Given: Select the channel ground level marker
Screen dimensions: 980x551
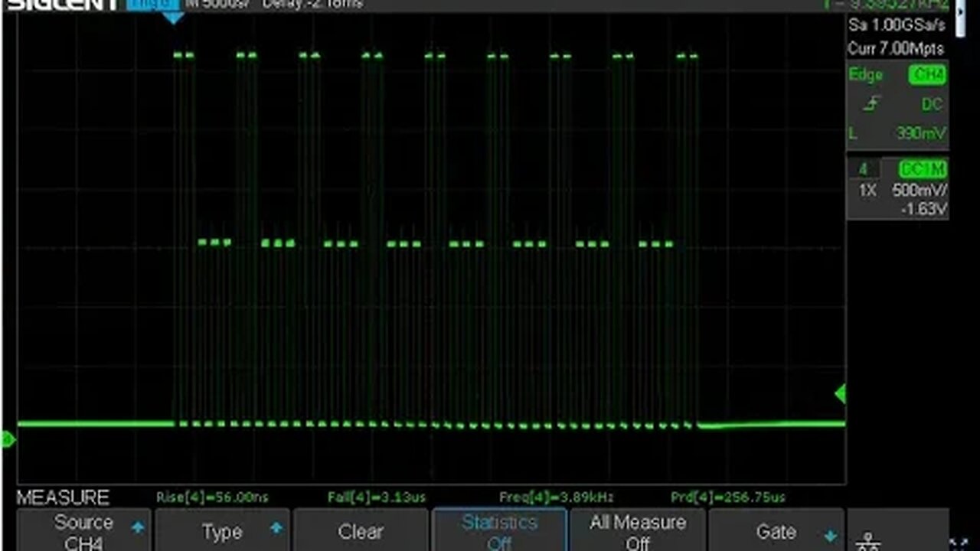Looking at the screenshot, I should click(8, 439).
